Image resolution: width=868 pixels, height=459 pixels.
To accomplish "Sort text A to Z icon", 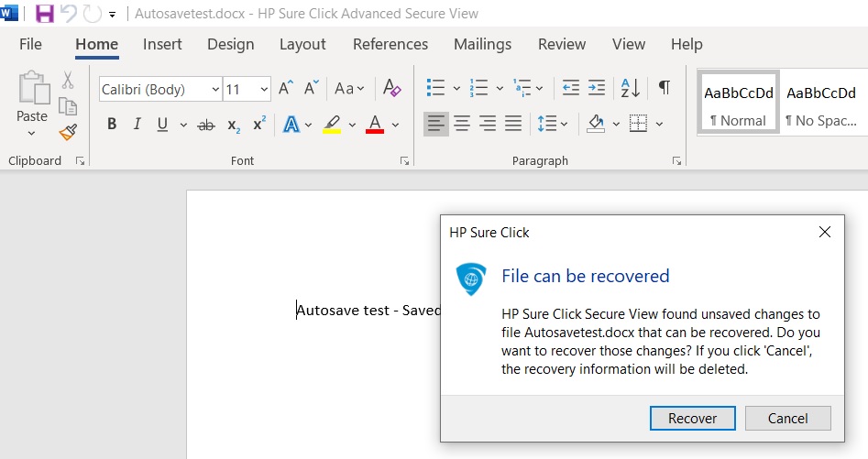I will point(631,88).
